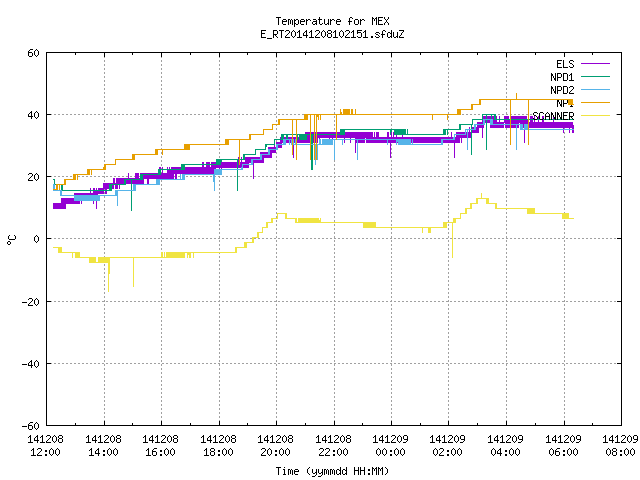Click the x-axis tick 141209 06:00
This screenshot has height=480, width=640.
click(564, 446)
